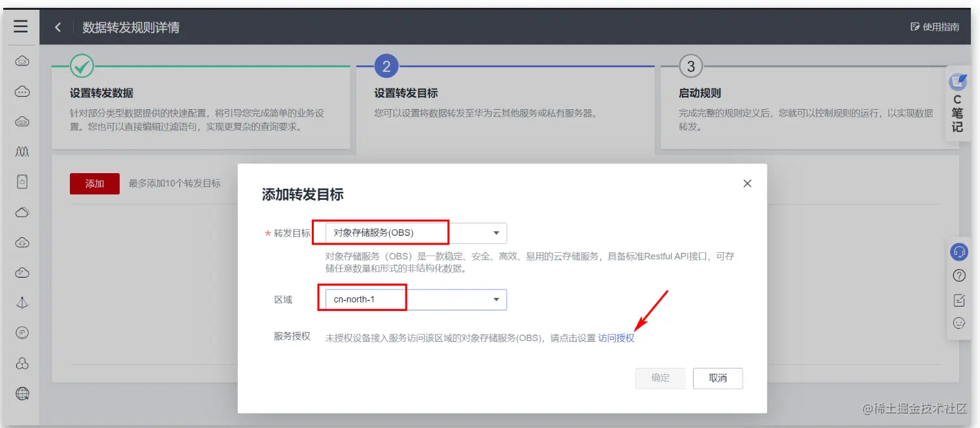Close the 添加转发目标 dialog with the X

pos(747,184)
